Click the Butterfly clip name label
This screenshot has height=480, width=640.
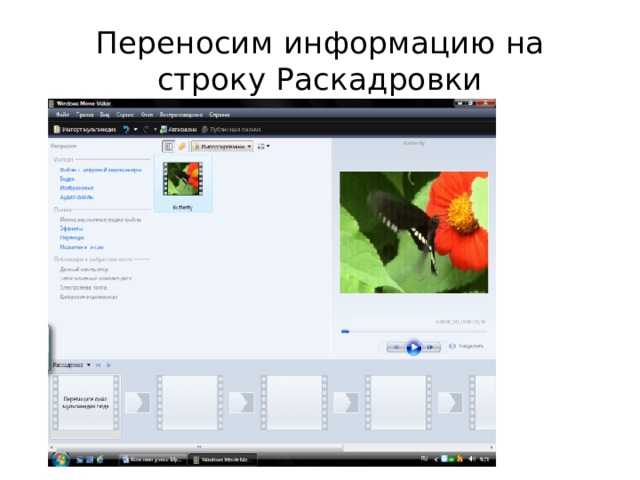coord(182,207)
